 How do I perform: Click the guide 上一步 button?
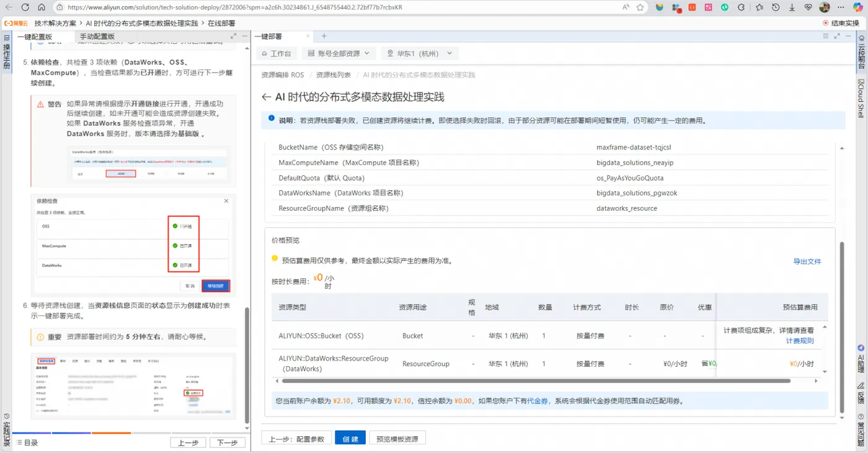[188, 442]
